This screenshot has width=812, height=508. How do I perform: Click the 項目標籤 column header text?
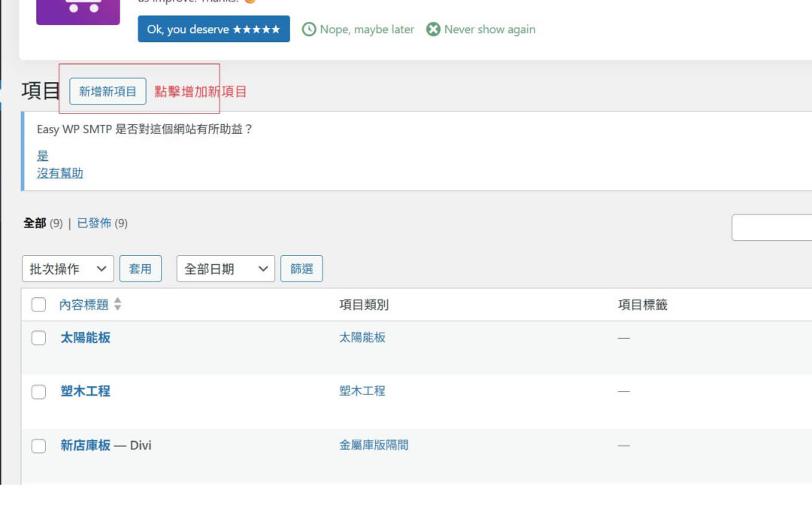coord(643,305)
